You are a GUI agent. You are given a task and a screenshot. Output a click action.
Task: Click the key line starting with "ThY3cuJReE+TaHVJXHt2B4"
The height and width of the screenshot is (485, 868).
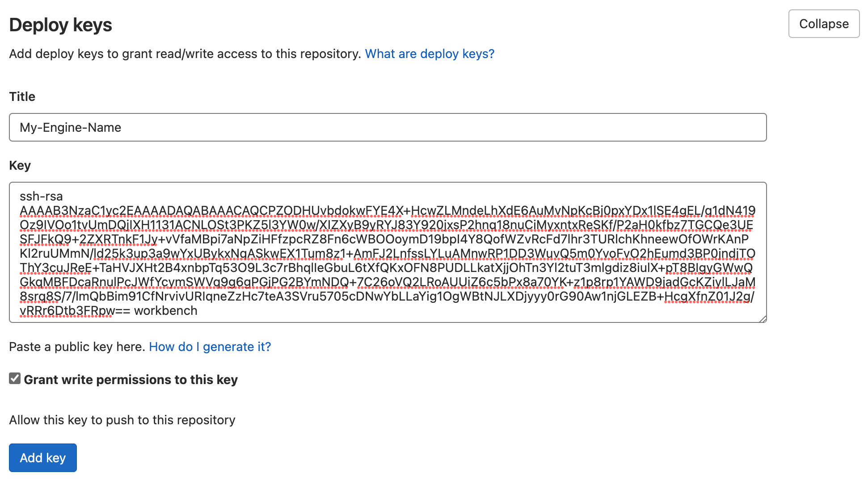click(x=386, y=268)
